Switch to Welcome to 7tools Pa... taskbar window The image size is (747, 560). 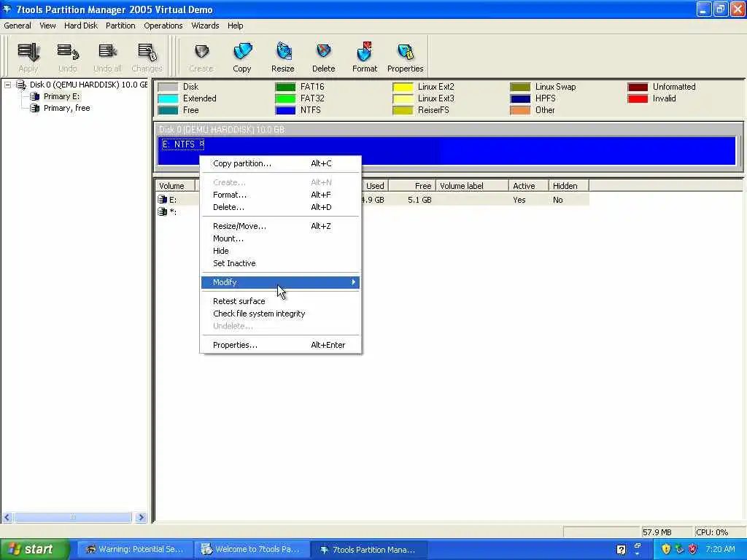coord(252,550)
